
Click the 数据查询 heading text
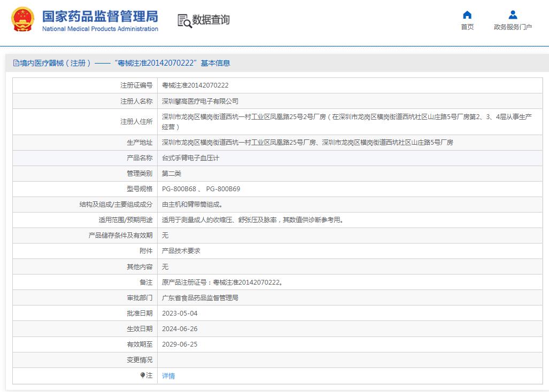[x=211, y=20]
